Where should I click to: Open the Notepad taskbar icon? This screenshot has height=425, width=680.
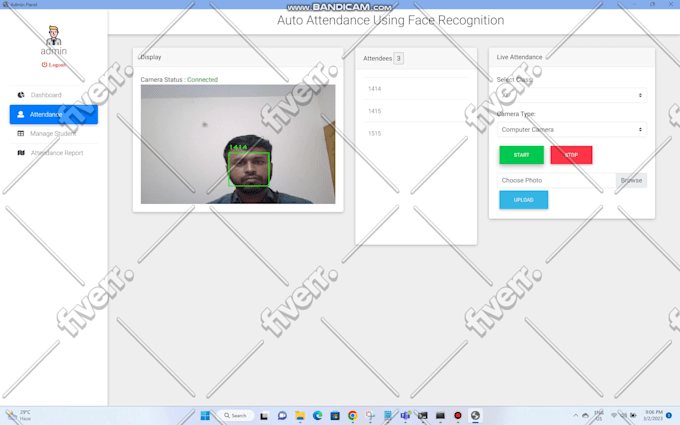pos(388,416)
